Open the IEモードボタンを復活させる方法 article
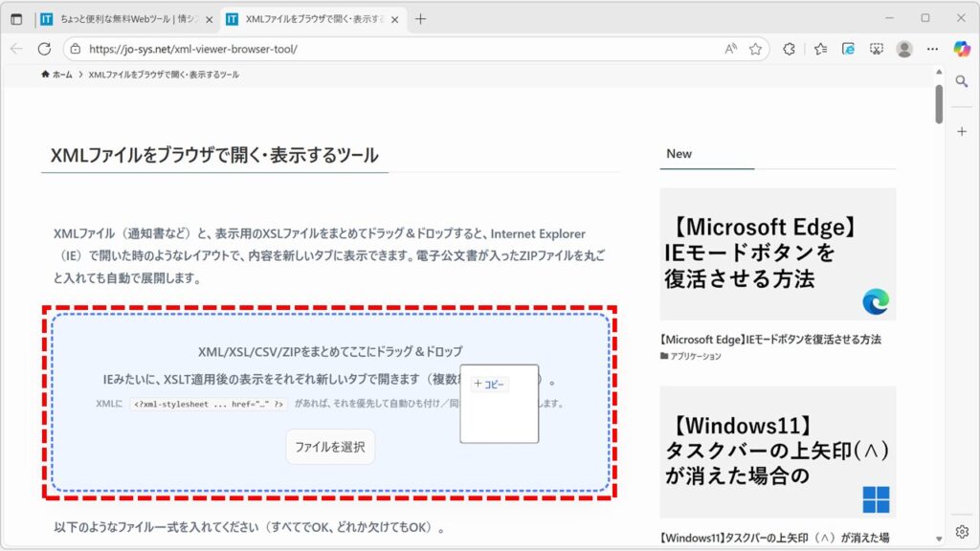Viewport: 980px width, 551px height. click(769, 340)
